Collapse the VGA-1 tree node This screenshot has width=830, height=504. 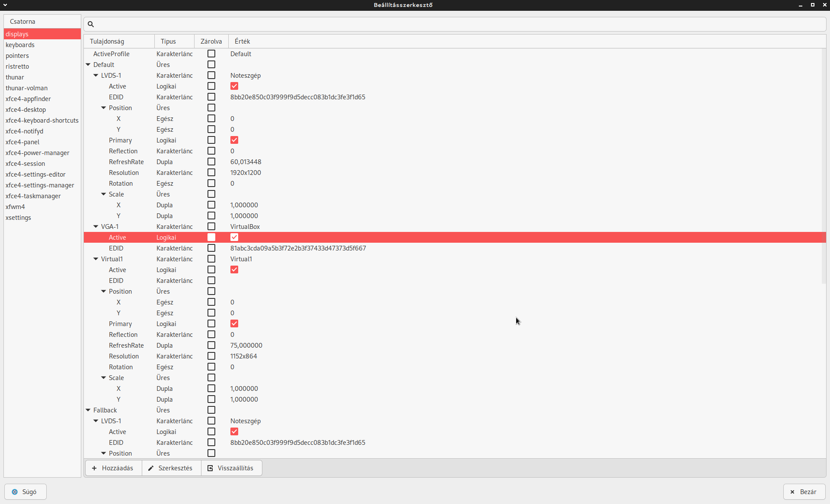(x=96, y=227)
